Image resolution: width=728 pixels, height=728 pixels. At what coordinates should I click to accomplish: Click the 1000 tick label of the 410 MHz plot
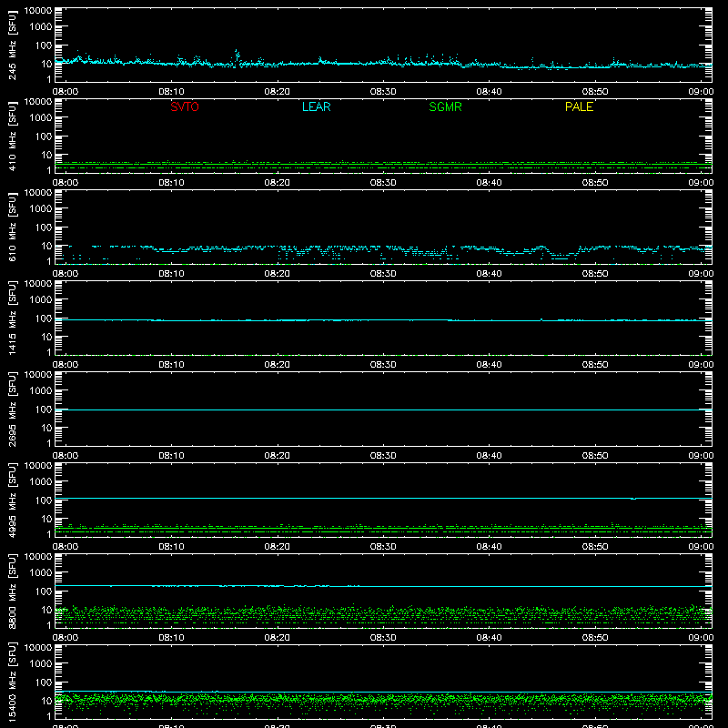point(41,118)
